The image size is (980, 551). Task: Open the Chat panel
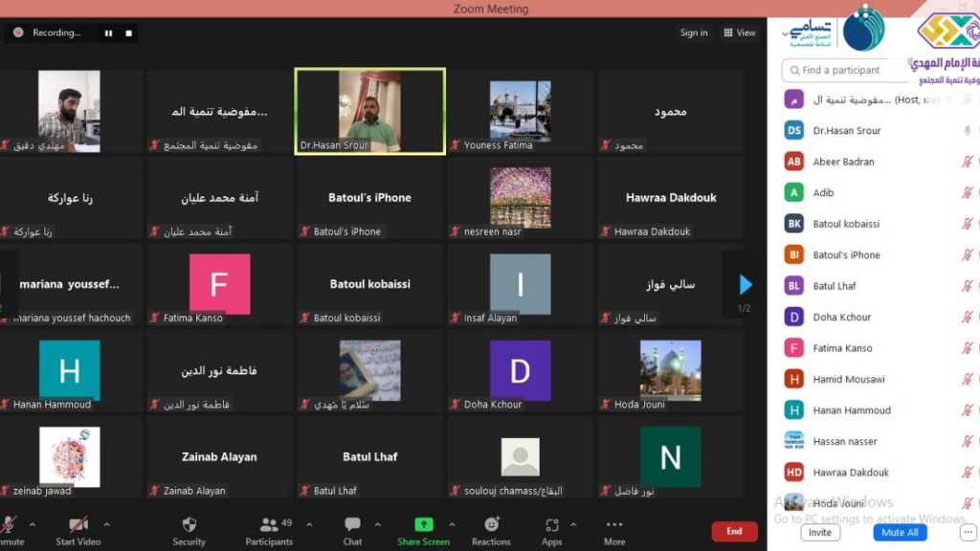(352, 525)
